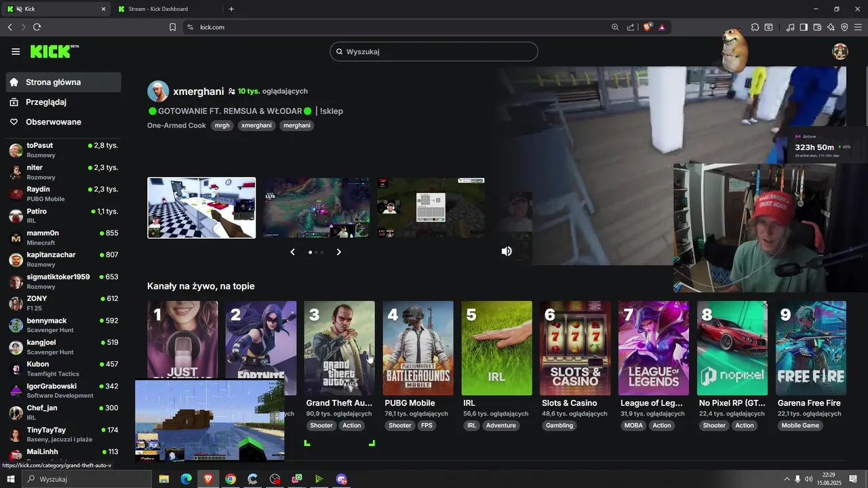Open the PUBG Mobile Battlegrounds category card
Image resolution: width=868 pixels, height=488 pixels.
coord(418,348)
